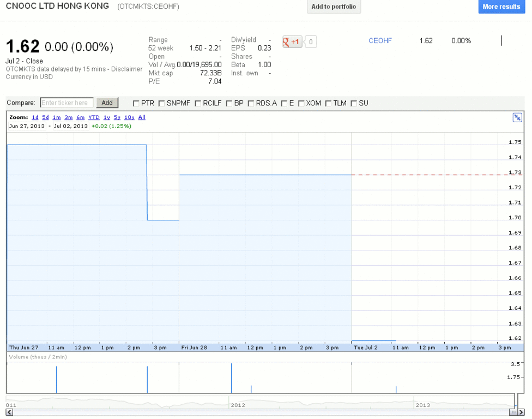
Task: Set chart zoom to 1y
Action: click(107, 117)
